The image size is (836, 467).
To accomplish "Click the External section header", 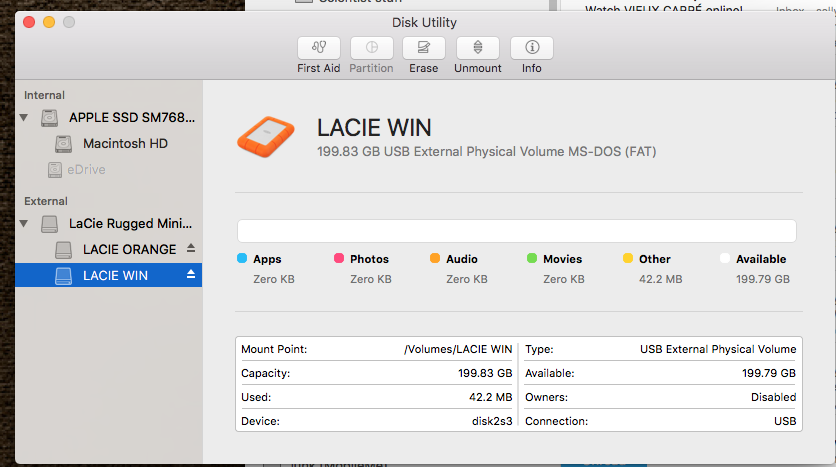I will pos(46,202).
